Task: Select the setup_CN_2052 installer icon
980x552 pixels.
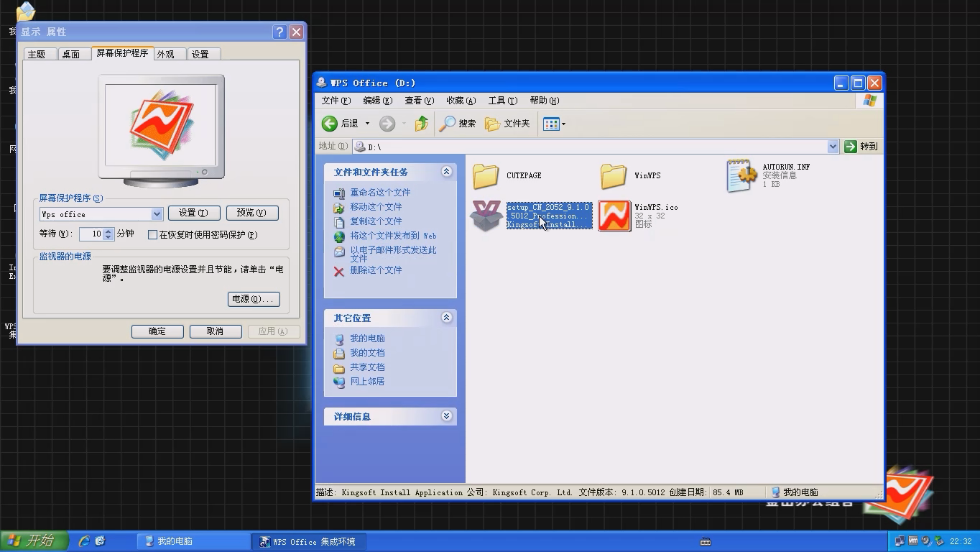Action: pyautogui.click(x=486, y=216)
